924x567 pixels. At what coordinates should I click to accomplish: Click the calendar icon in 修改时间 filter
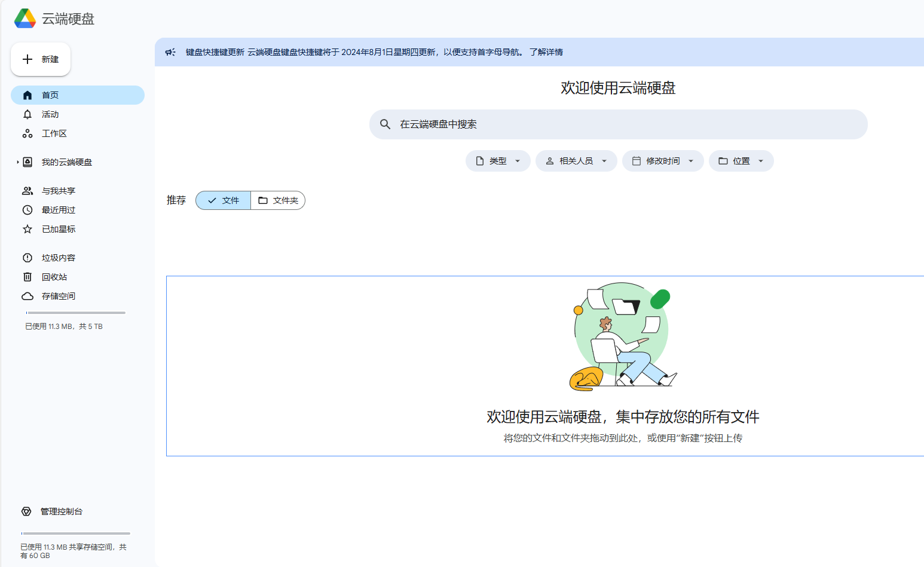point(637,161)
